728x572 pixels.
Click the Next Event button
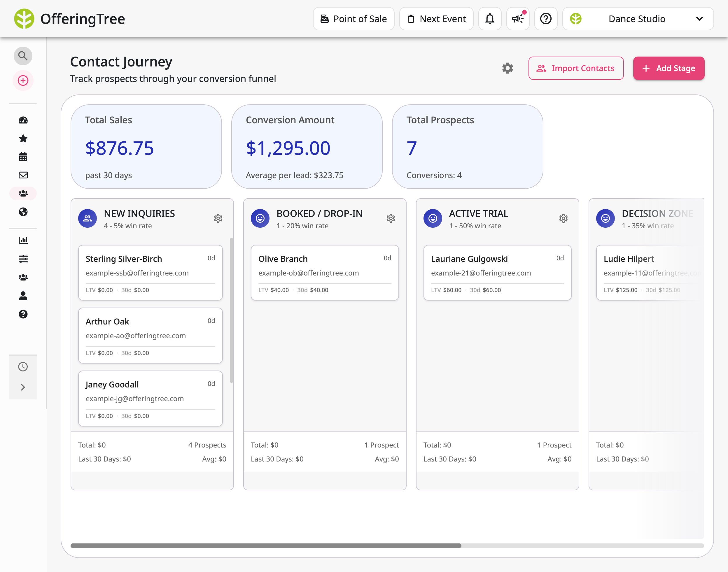[436, 19]
